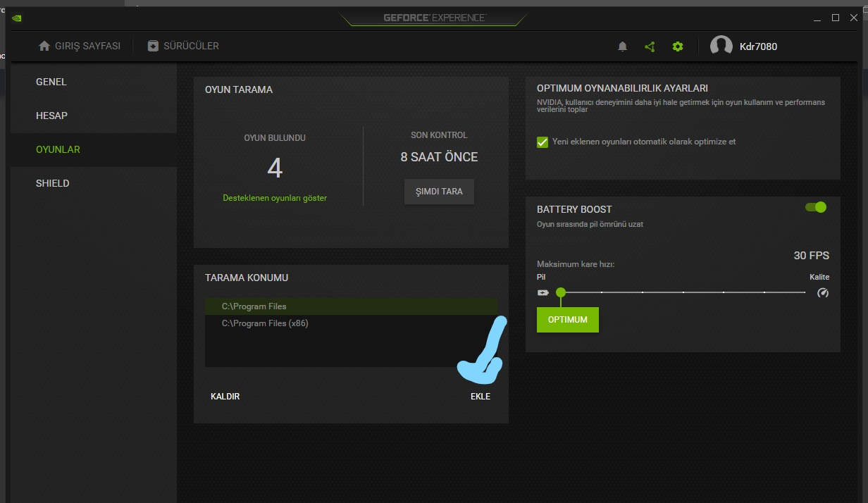
Task: Maximize the GeForce Experience window
Action: coord(836,18)
